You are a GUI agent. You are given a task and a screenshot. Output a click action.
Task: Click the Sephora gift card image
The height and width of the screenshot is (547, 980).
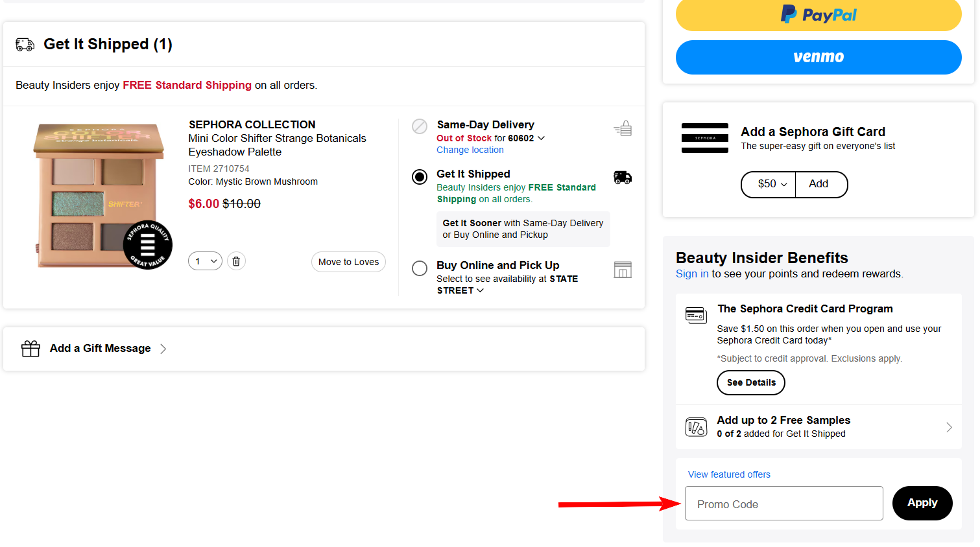704,138
